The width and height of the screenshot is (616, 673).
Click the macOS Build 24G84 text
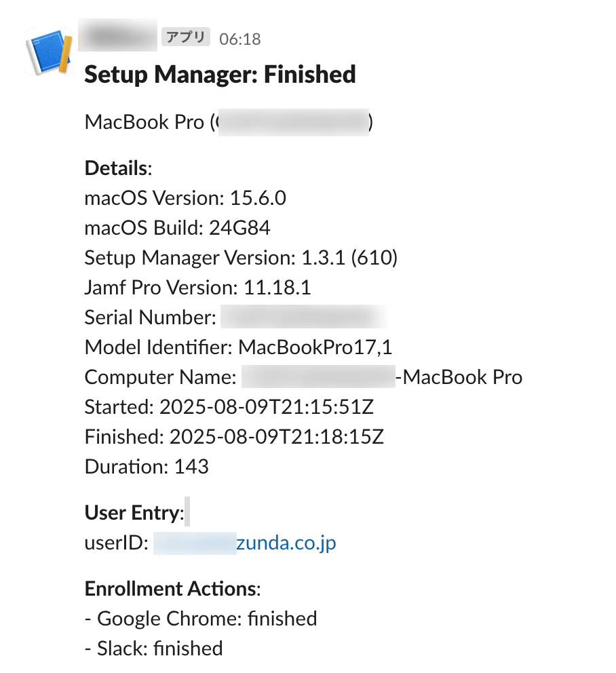coord(177,228)
